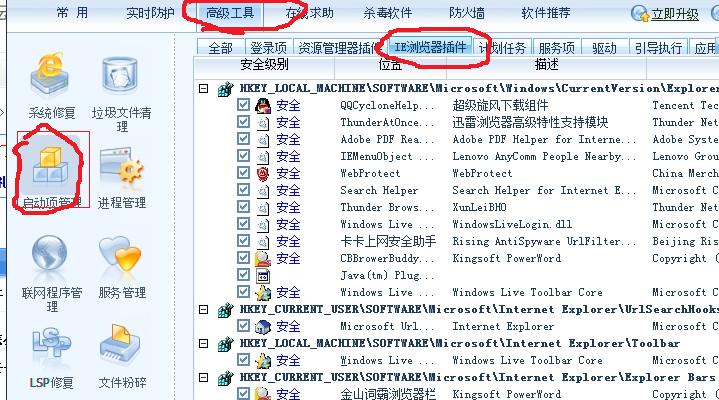The image size is (719, 400).
Task: Select the Rising AntiSpyware UrlFilter description
Action: [544, 241]
